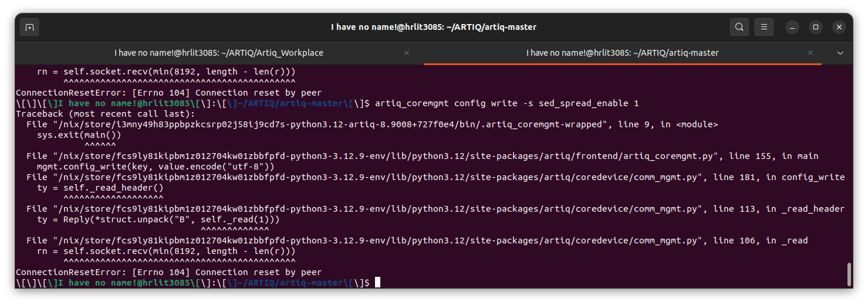
Task: Click 'mgmt.config_write(key, value.encode("utf-8"))' line
Action: (156, 167)
